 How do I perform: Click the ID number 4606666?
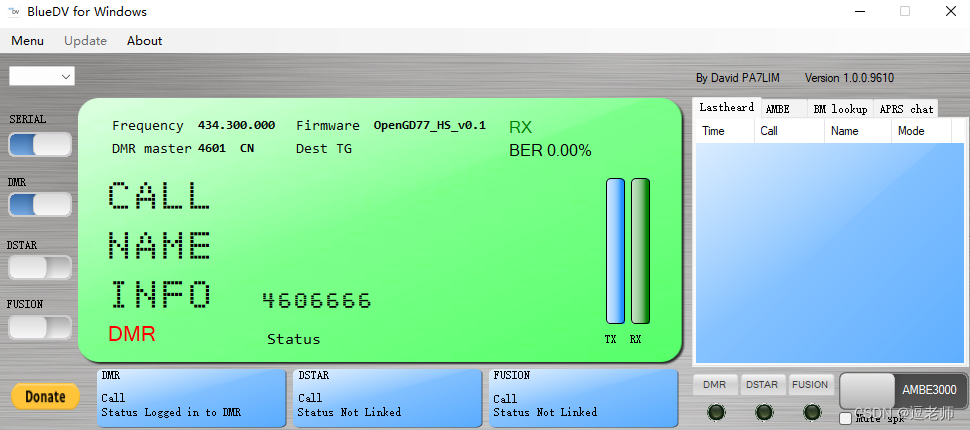point(317,301)
